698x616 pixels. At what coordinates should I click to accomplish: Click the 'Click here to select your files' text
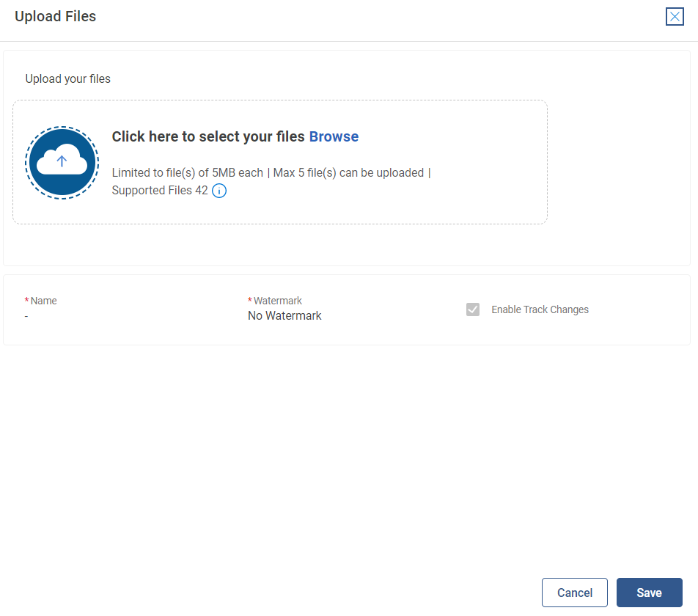click(x=208, y=136)
